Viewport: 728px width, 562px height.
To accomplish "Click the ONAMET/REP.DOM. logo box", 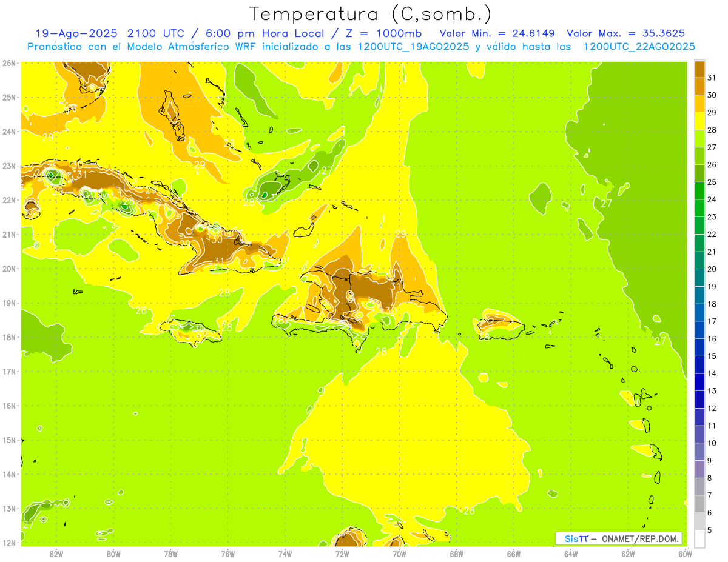I will [619, 538].
